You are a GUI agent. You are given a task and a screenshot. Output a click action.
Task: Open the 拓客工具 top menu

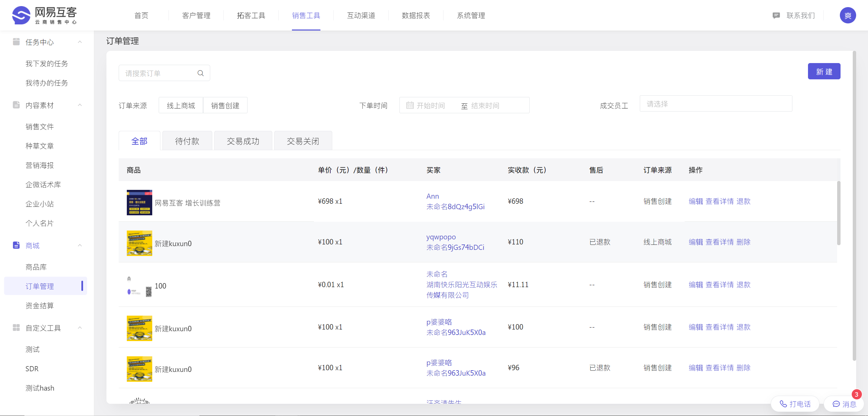click(251, 16)
